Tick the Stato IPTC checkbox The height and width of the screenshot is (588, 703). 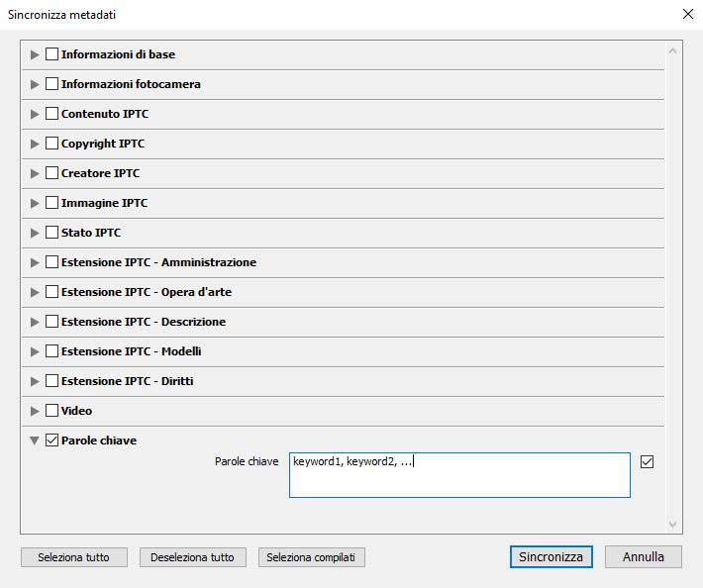pyautogui.click(x=52, y=233)
